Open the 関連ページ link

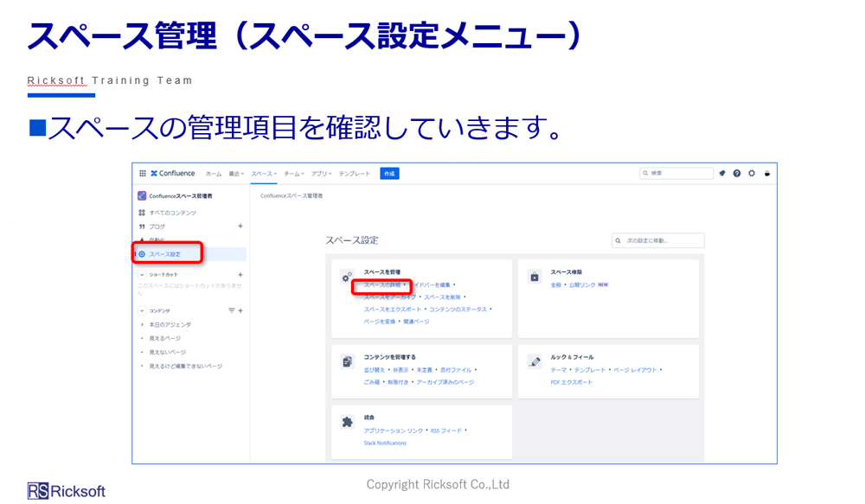pos(416,322)
